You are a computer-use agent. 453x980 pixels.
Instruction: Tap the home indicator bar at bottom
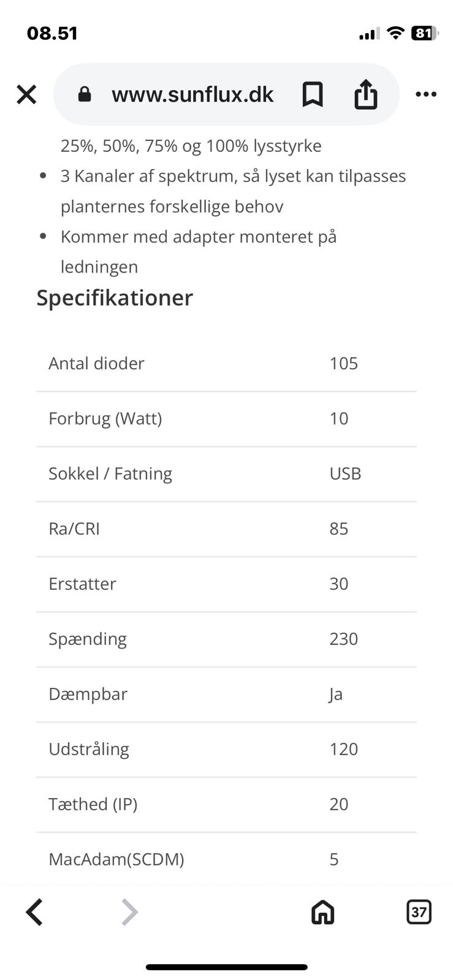click(x=226, y=967)
